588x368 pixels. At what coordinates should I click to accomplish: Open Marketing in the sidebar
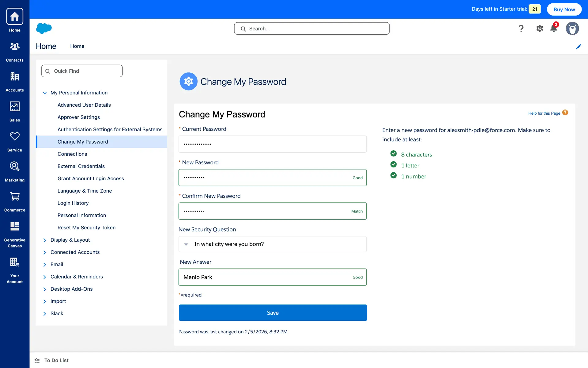15,171
